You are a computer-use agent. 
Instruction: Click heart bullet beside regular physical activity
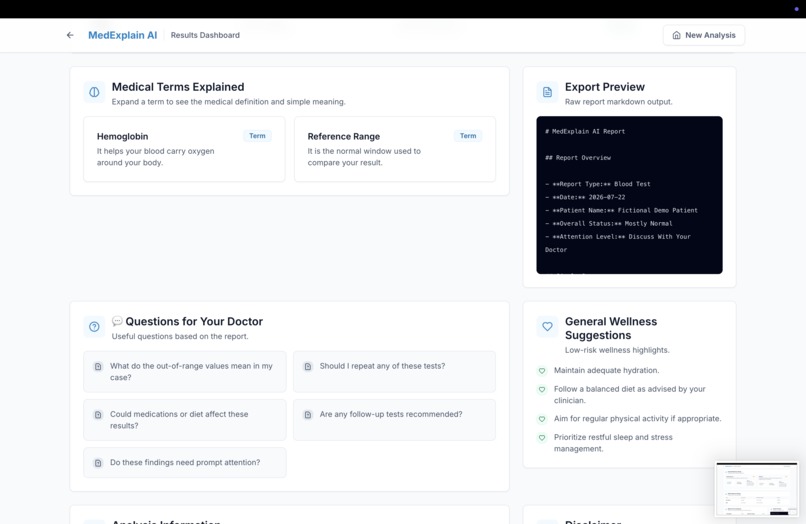(x=542, y=419)
